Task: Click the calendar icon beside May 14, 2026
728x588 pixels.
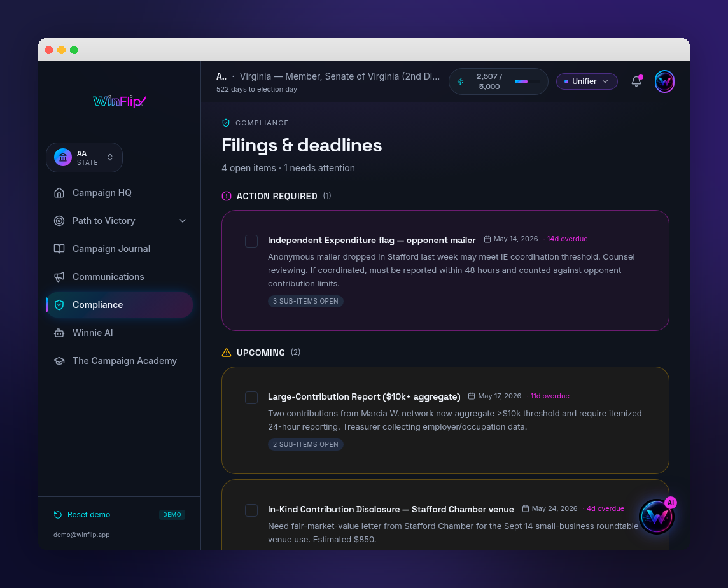Action: pos(487,239)
